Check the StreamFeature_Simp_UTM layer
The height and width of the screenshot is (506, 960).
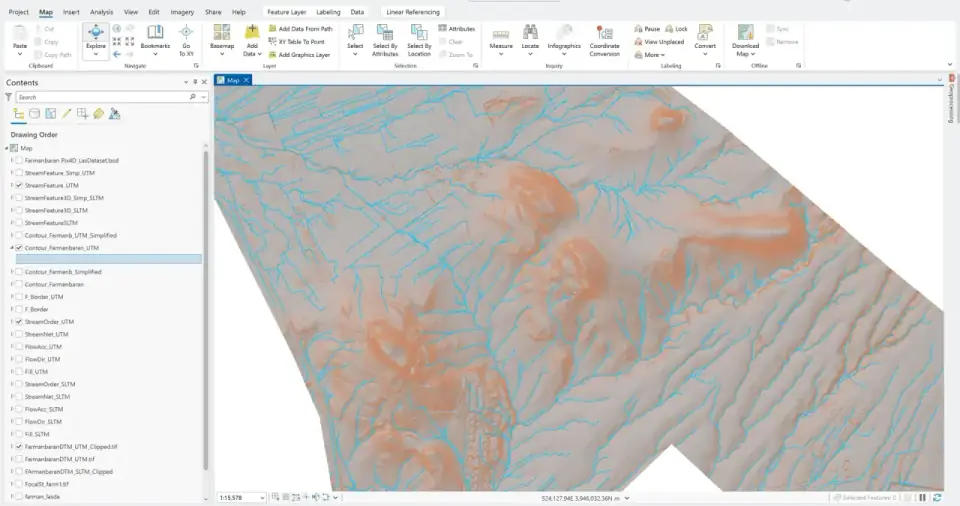click(19, 173)
